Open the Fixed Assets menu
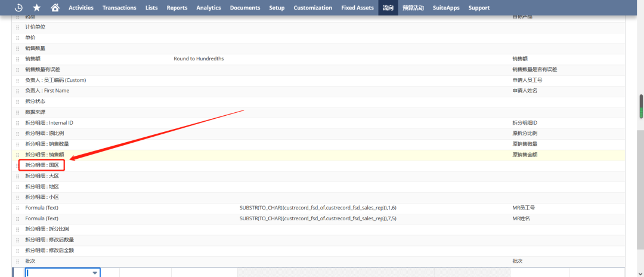This screenshot has width=644, height=277. (357, 8)
